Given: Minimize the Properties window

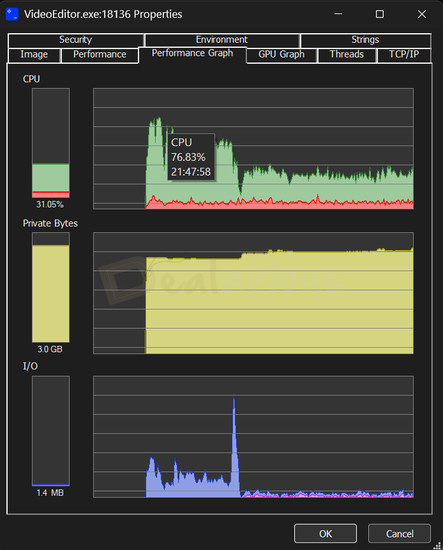Looking at the screenshot, I should coord(338,14).
